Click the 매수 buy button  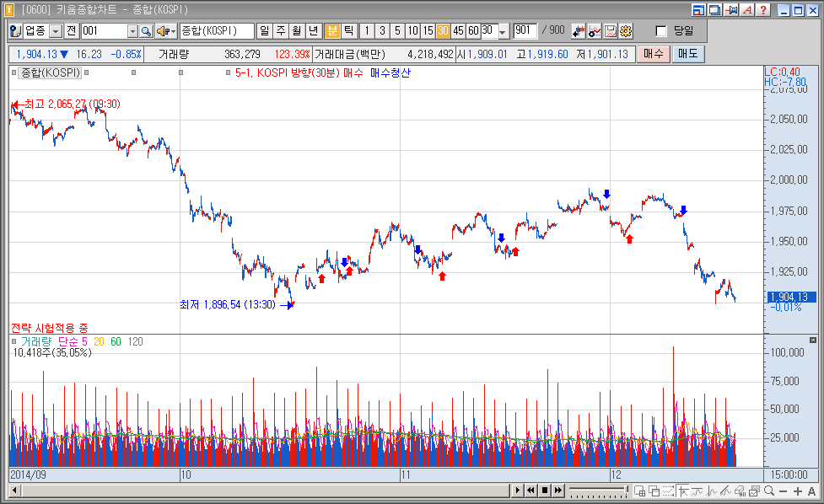click(653, 54)
